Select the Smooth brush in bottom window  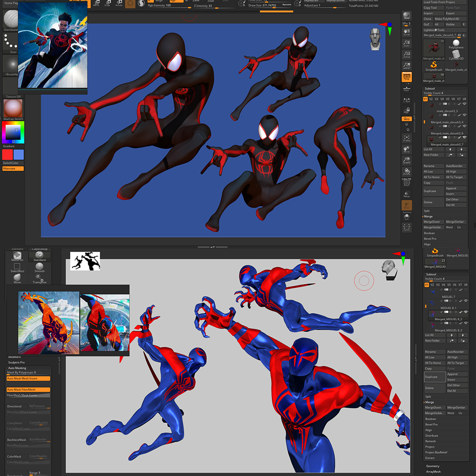coord(39,268)
